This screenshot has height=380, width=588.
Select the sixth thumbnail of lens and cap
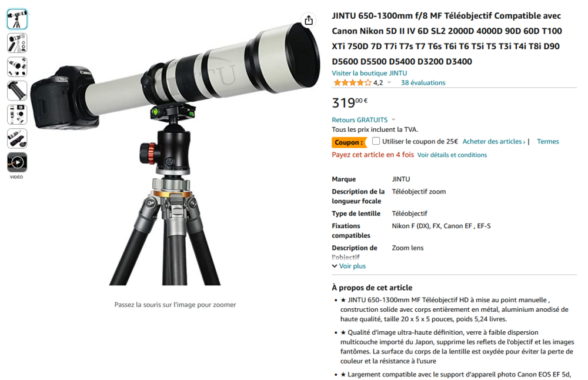tap(17, 138)
